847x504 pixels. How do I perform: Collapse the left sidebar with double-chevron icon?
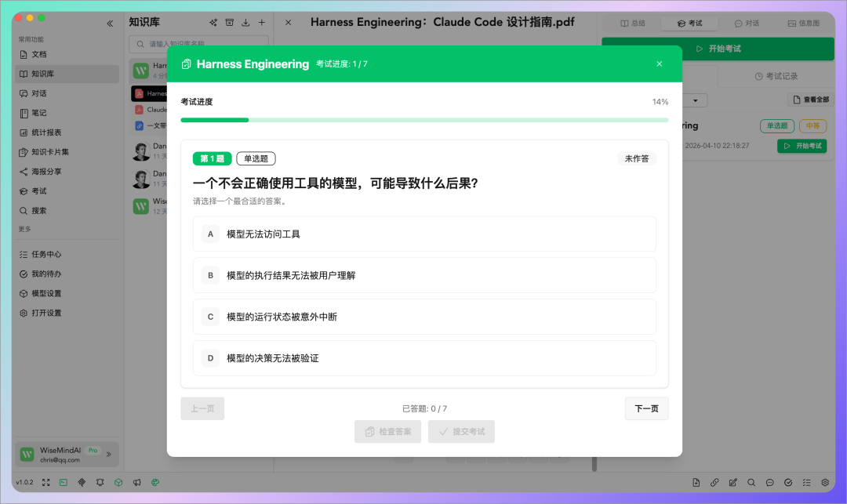click(x=111, y=24)
